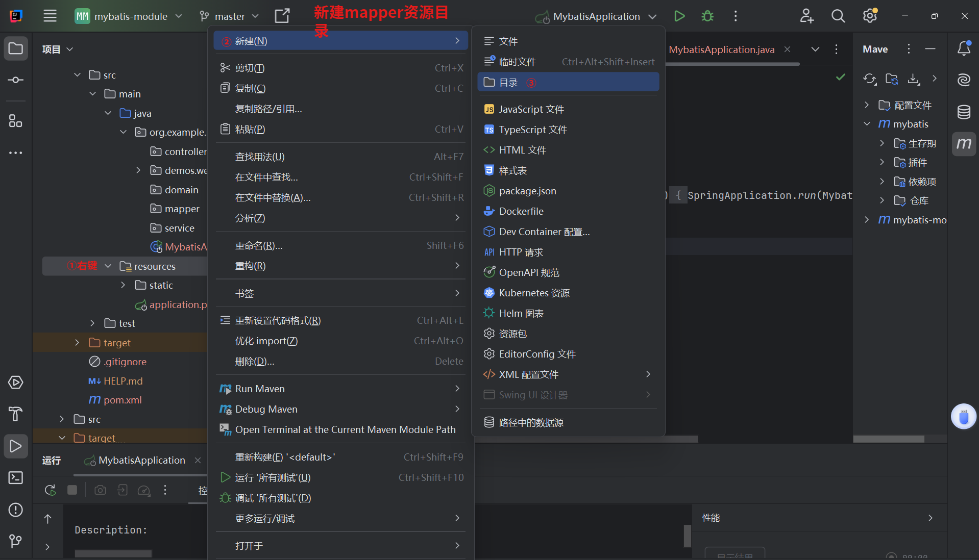Screen dimensions: 979x560
Task: Minimize the Maven tool window panel
Action: point(930,49)
